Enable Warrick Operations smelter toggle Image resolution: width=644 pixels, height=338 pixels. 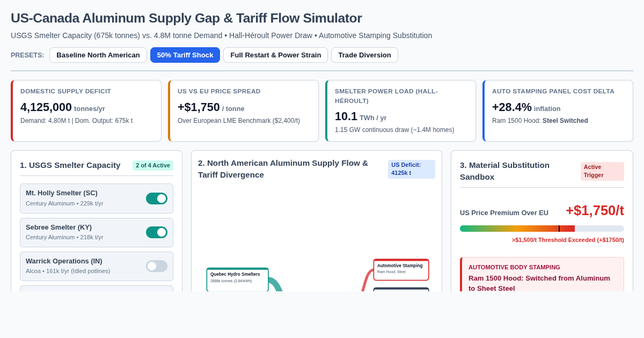pyautogui.click(x=157, y=266)
